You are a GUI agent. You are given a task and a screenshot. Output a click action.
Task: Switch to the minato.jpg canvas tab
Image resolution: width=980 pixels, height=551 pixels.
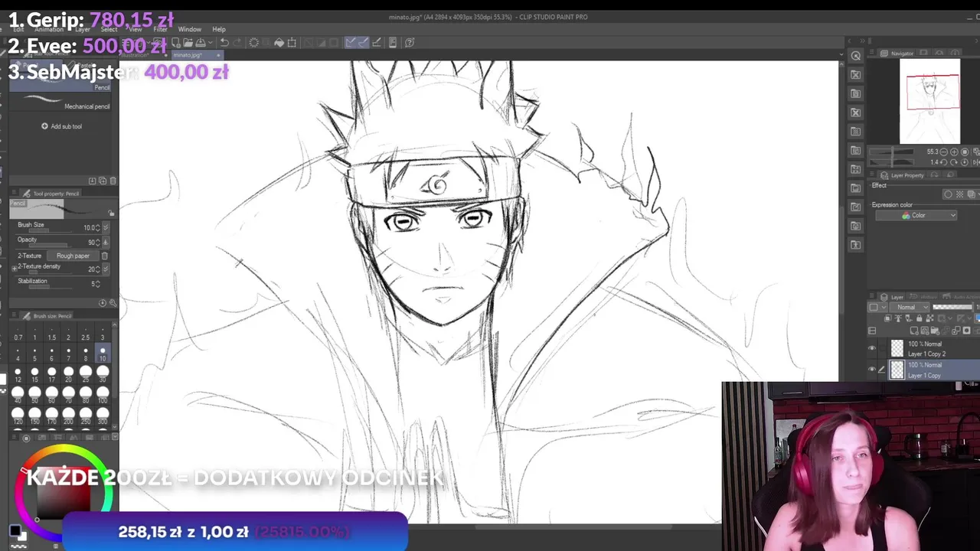click(x=196, y=55)
